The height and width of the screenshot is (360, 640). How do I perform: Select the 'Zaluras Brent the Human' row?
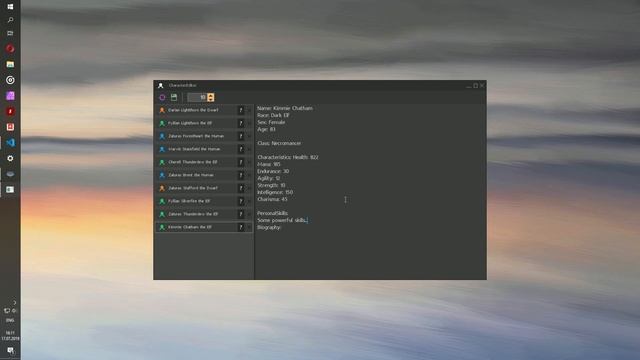204,175
